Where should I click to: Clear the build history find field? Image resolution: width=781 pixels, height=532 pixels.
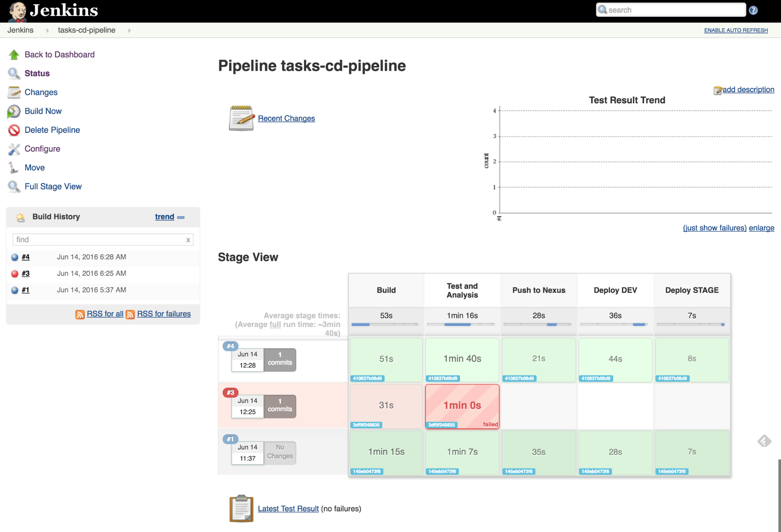(188, 240)
